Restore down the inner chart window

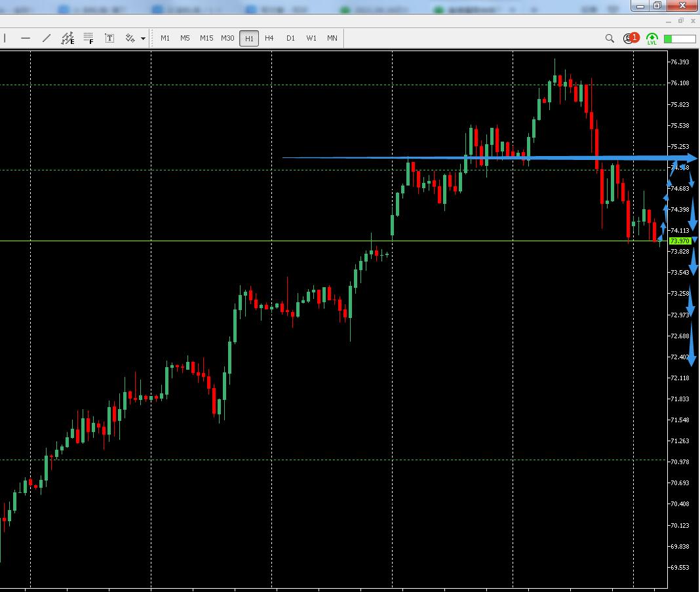681,20
